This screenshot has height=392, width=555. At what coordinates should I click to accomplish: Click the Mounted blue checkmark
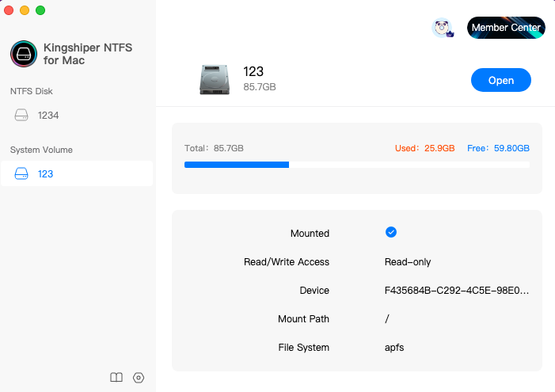(391, 232)
